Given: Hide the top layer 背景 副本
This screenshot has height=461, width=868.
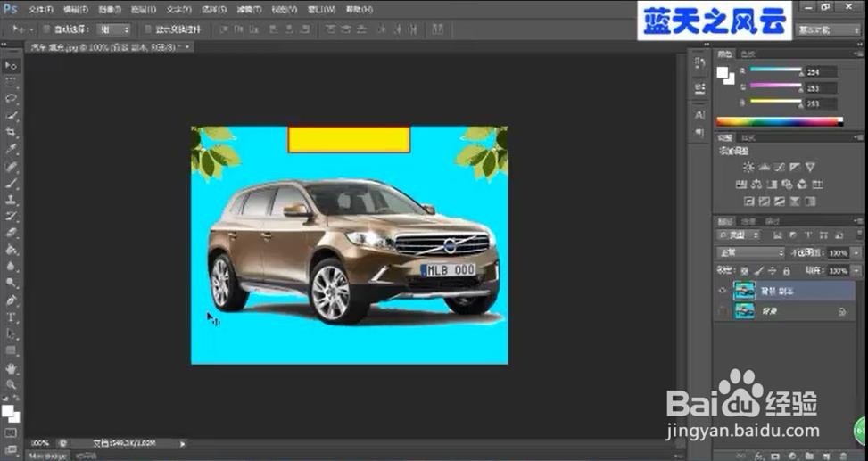Looking at the screenshot, I should coord(723,291).
